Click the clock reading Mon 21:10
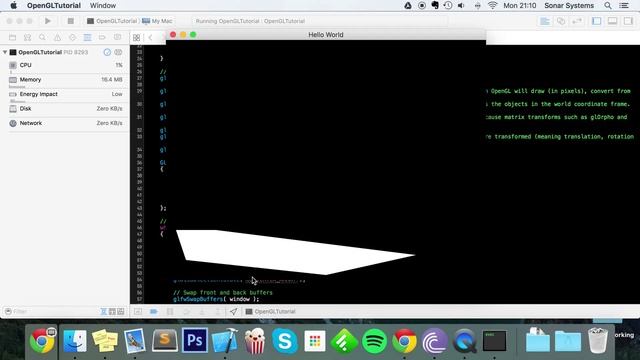This screenshot has height=360, width=640. point(520,6)
